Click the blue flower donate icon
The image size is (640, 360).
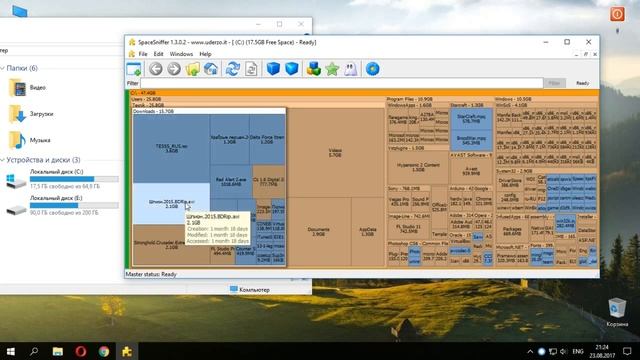coord(372,69)
